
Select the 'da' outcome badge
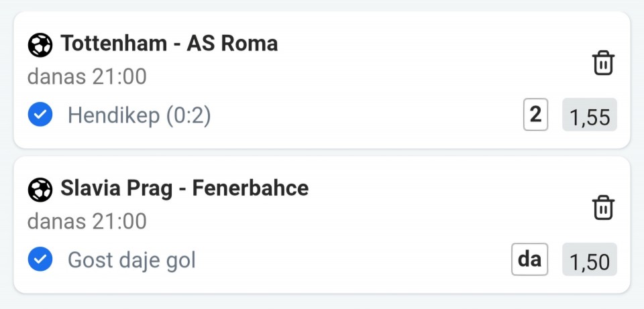529,259
